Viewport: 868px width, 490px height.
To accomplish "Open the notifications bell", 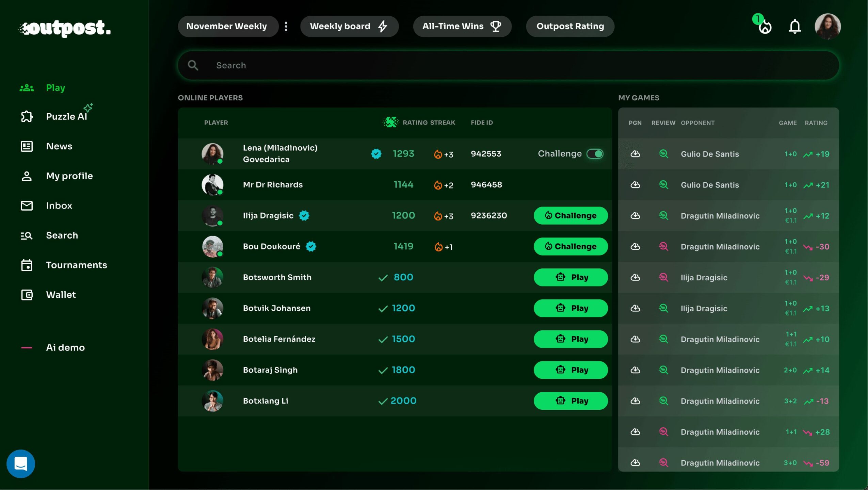I will [x=794, y=27].
